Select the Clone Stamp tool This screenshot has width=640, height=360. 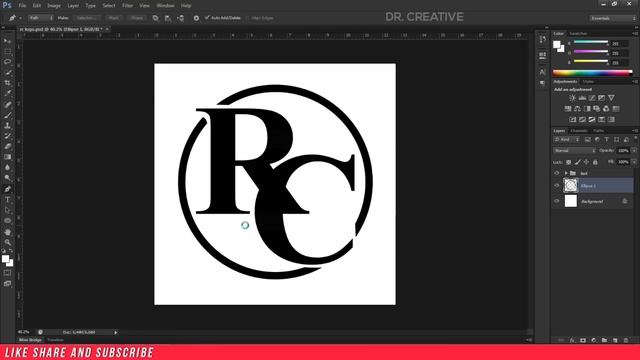pyautogui.click(x=7, y=126)
